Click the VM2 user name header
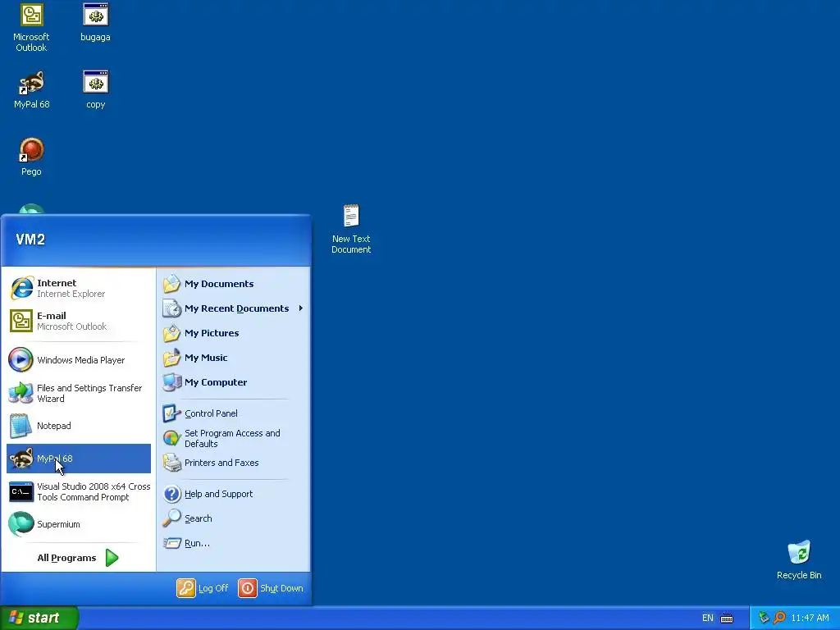This screenshot has height=630, width=840. (30, 240)
